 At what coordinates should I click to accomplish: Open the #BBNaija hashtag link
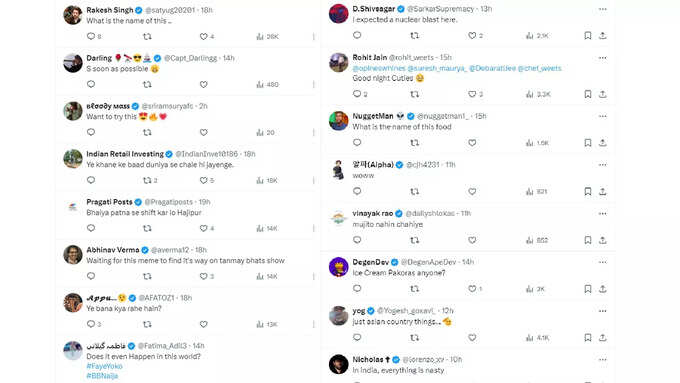102,376
